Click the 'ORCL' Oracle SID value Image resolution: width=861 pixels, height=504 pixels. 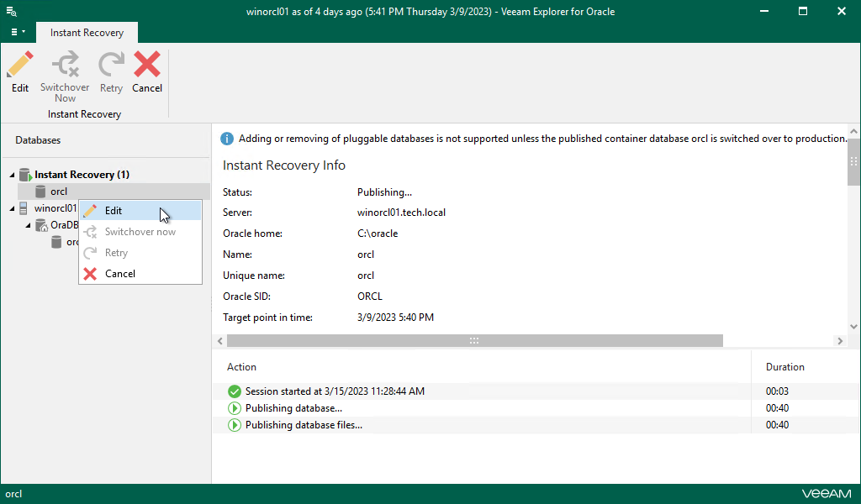point(370,297)
